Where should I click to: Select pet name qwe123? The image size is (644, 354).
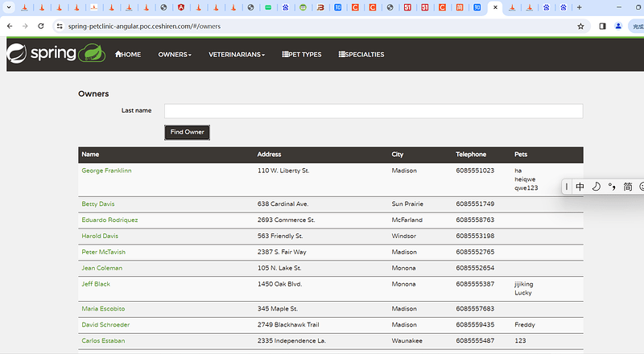click(526, 187)
